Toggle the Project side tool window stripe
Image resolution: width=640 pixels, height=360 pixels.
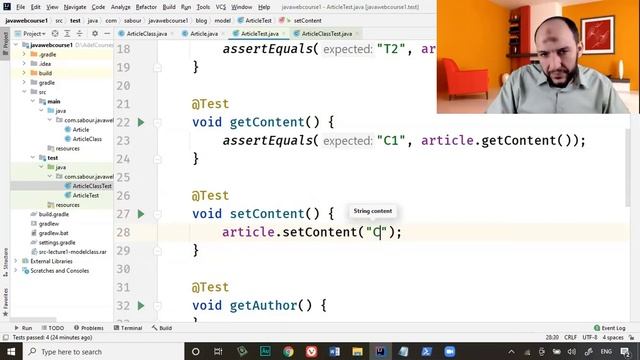click(x=5, y=44)
